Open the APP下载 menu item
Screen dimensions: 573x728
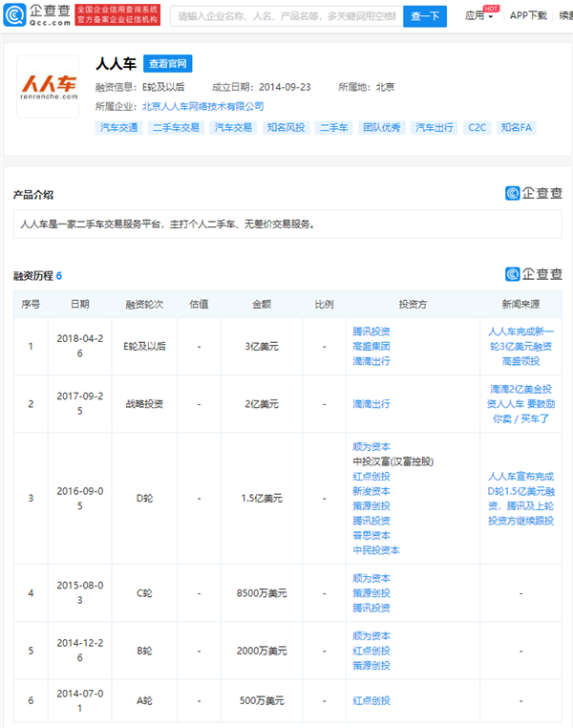[528, 16]
